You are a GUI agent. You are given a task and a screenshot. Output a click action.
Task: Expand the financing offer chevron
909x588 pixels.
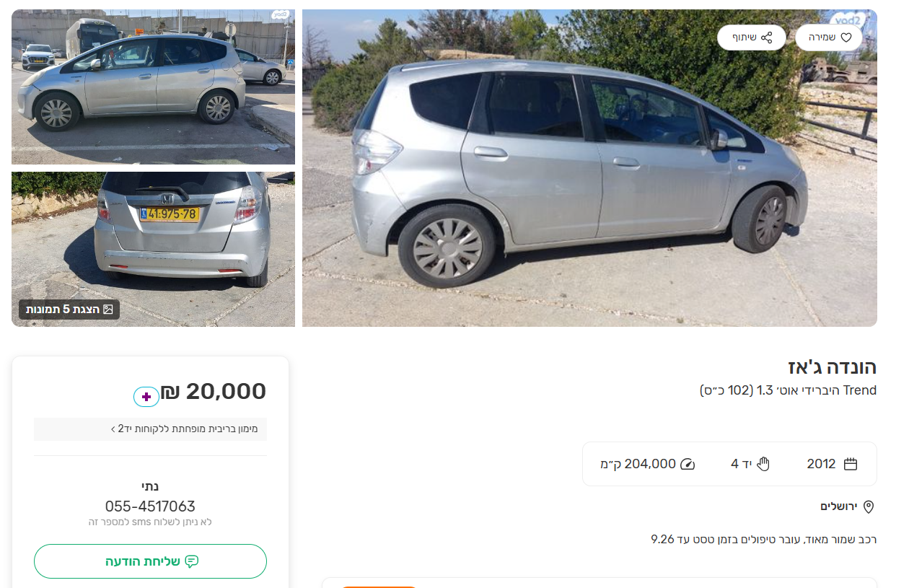(x=113, y=429)
